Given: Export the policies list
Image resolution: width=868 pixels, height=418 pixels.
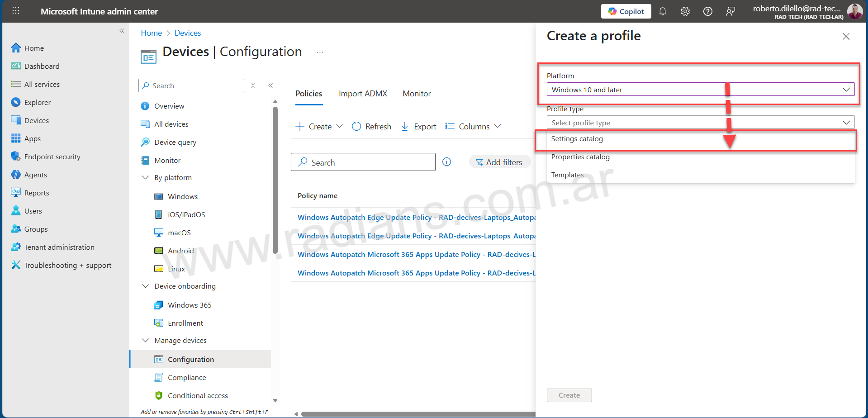Looking at the screenshot, I should 419,127.
